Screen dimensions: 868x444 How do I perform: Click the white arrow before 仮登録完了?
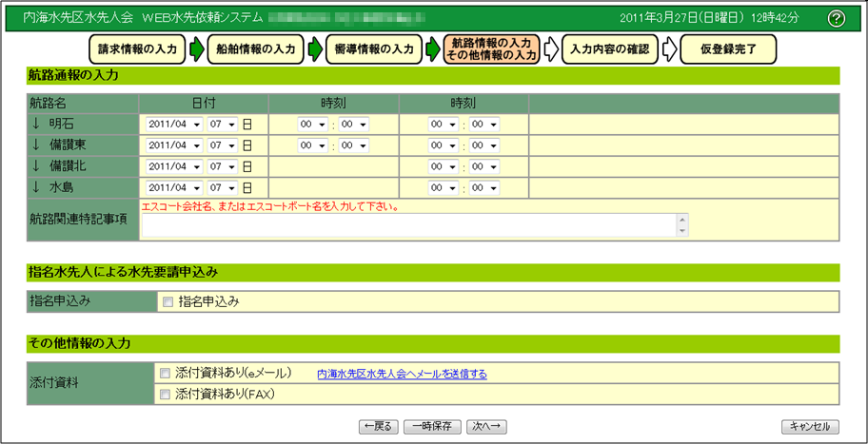pyautogui.click(x=668, y=49)
